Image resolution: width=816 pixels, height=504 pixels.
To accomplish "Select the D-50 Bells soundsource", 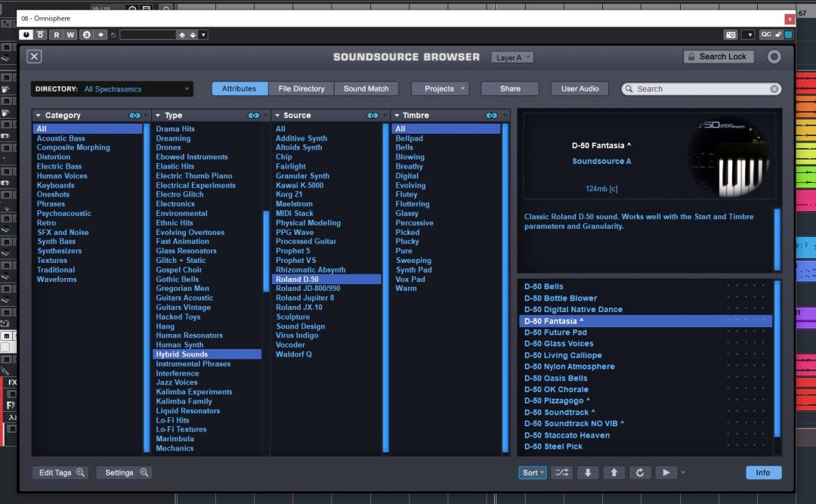I will pos(645,286).
